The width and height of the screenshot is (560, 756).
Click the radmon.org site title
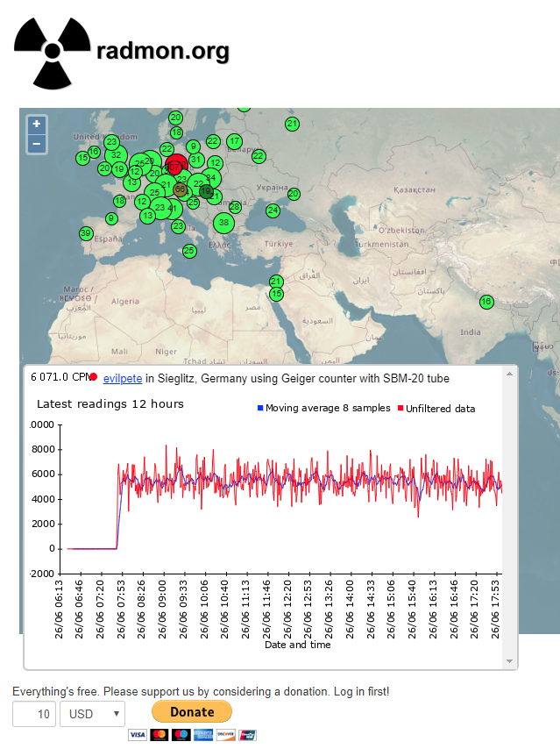pyautogui.click(x=163, y=51)
